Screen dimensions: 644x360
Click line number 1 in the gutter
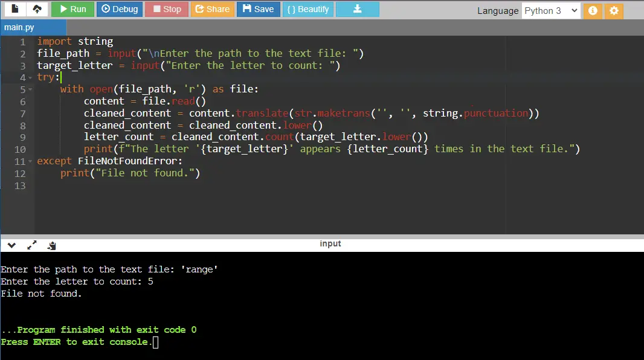(x=22, y=42)
